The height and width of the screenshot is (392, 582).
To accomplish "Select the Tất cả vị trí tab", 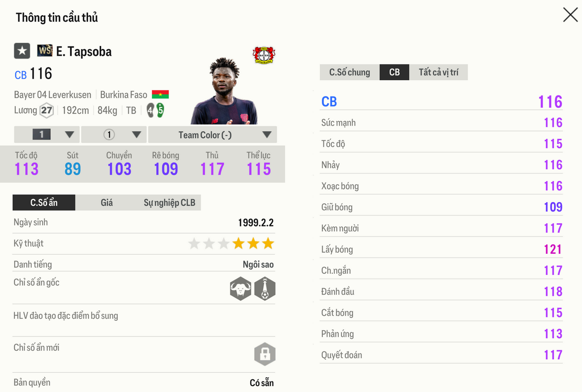I will (438, 72).
